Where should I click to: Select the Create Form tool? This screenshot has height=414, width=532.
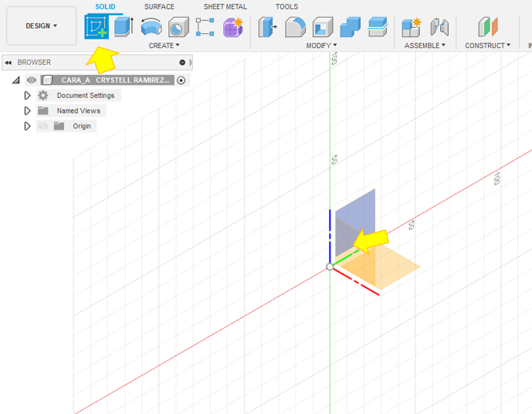(233, 27)
